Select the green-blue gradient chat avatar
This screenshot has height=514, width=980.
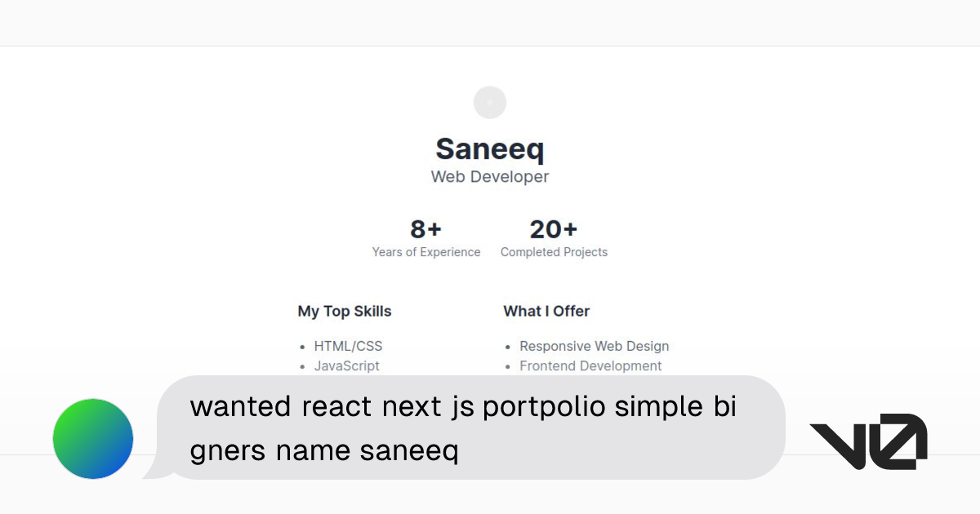click(x=92, y=438)
